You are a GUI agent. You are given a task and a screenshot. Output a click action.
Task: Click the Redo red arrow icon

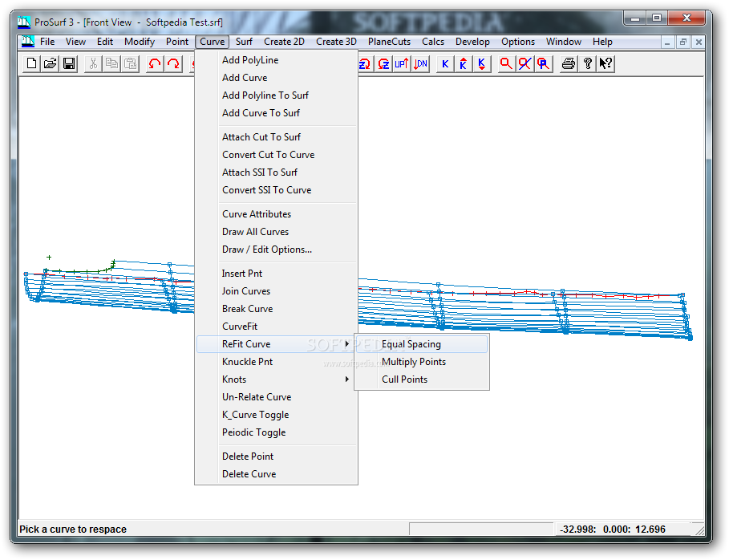pos(173,63)
